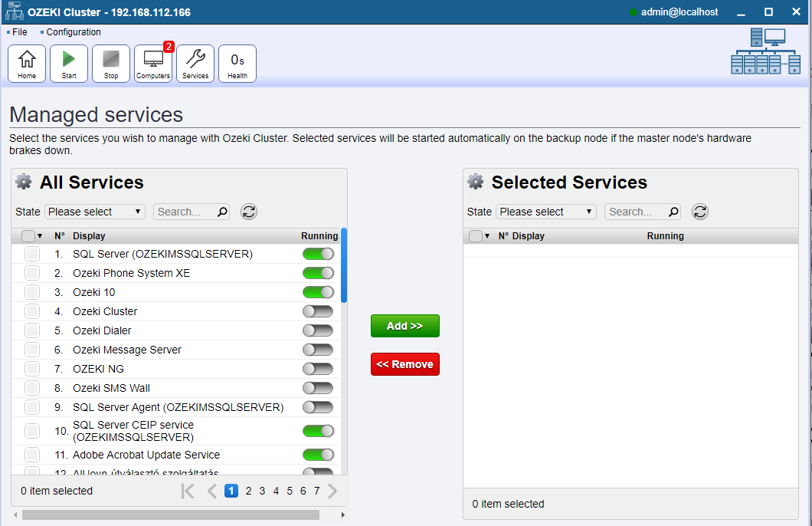Open the File menu
The image size is (812, 526).
(20, 32)
